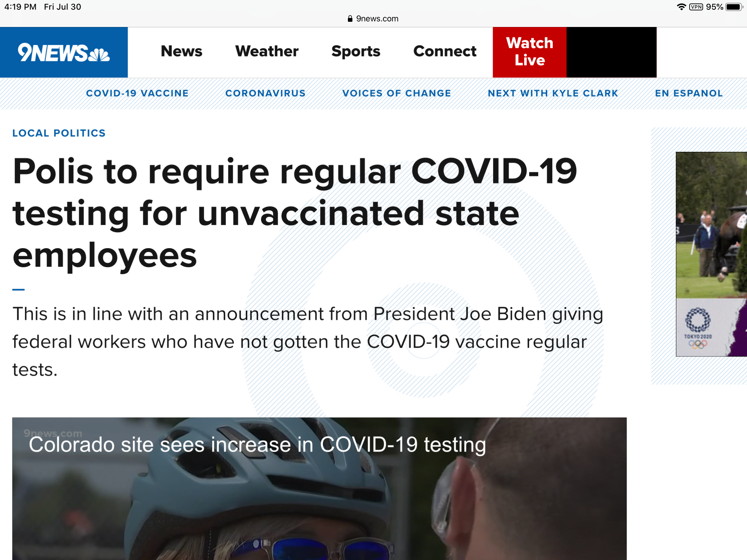Screen dimensions: 747x560
Task: Open Next with Kyle Clark link
Action: [553, 93]
